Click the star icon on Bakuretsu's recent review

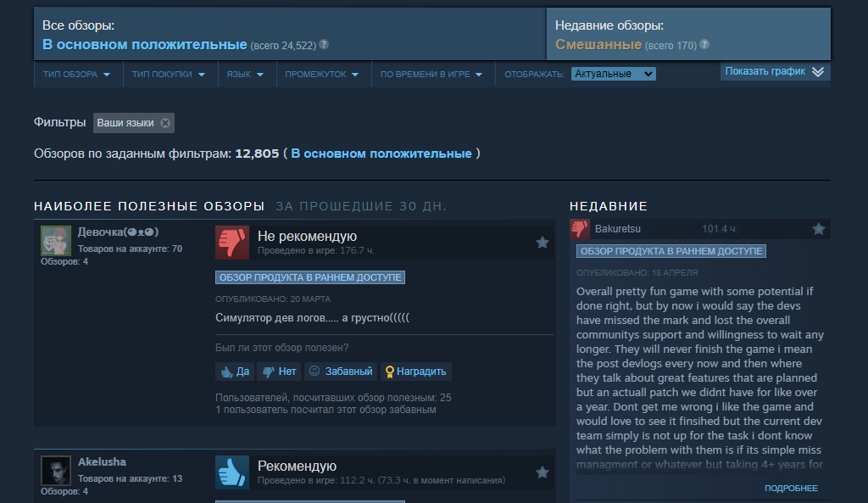(x=819, y=229)
